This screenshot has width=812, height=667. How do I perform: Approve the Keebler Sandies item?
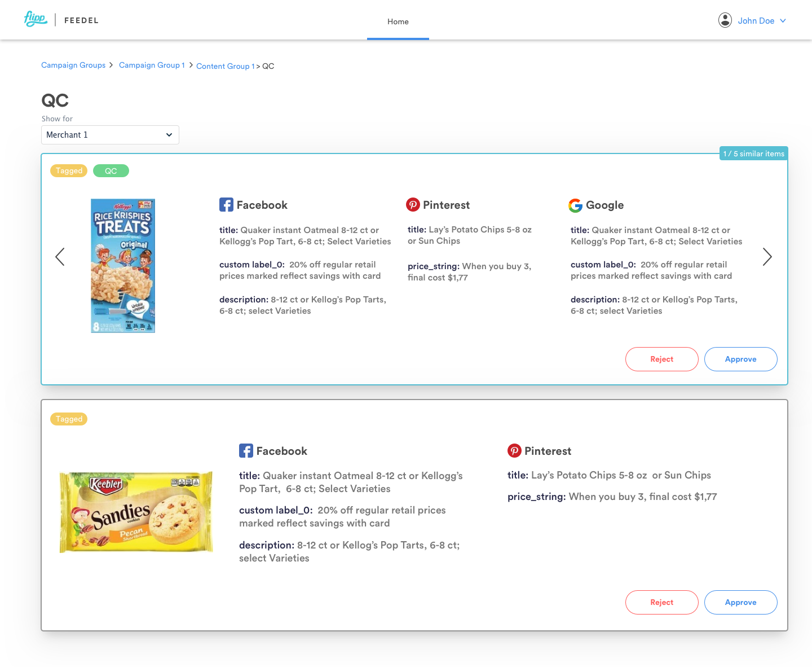click(x=741, y=602)
